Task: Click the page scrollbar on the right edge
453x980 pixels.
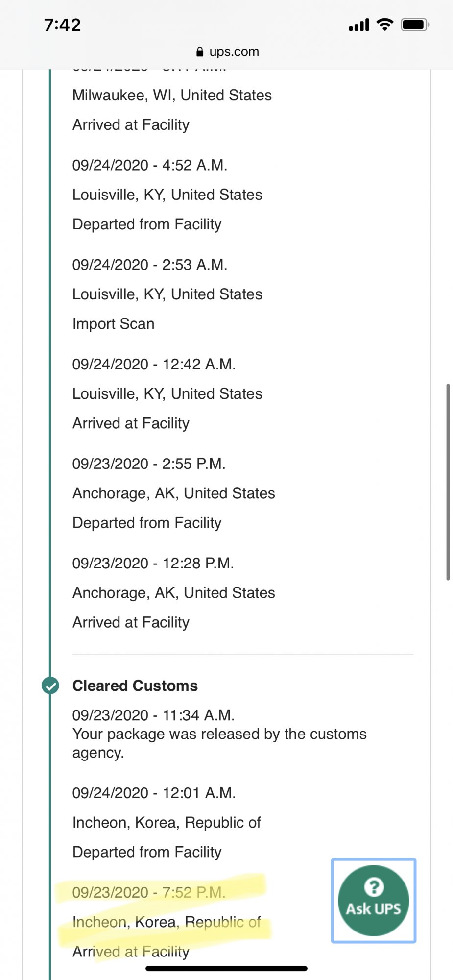Action: pyautogui.click(x=448, y=482)
